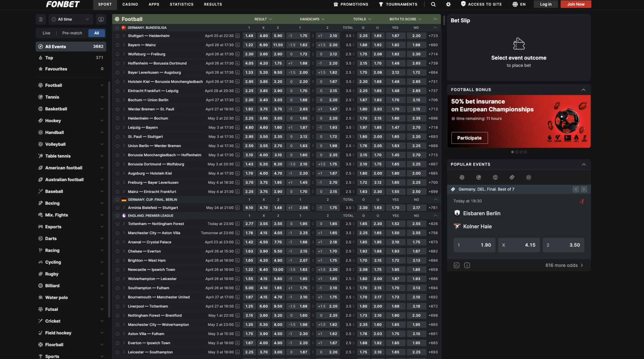The height and width of the screenshot is (359, 644).
Task: Collapse the Football Bonus panel
Action: [583, 90]
